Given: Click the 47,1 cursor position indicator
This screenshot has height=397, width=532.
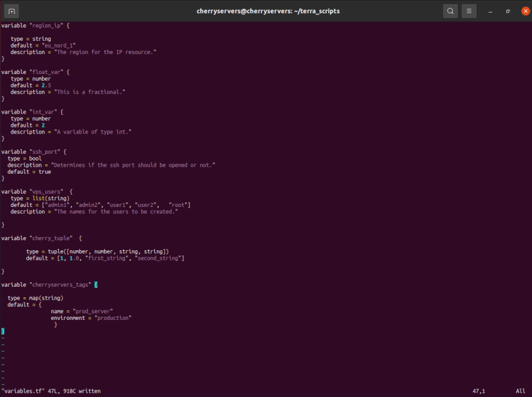Looking at the screenshot, I should [x=478, y=391].
